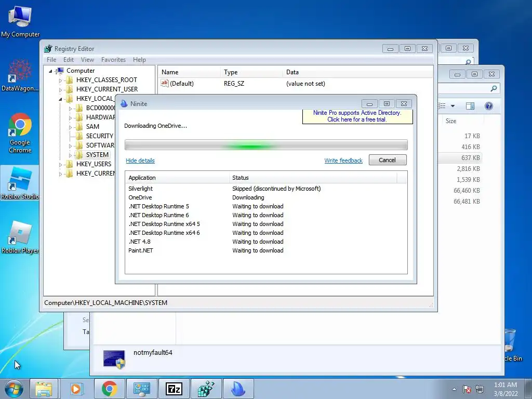
Task: Select the Silverlight row in Ninite
Action: (266, 189)
